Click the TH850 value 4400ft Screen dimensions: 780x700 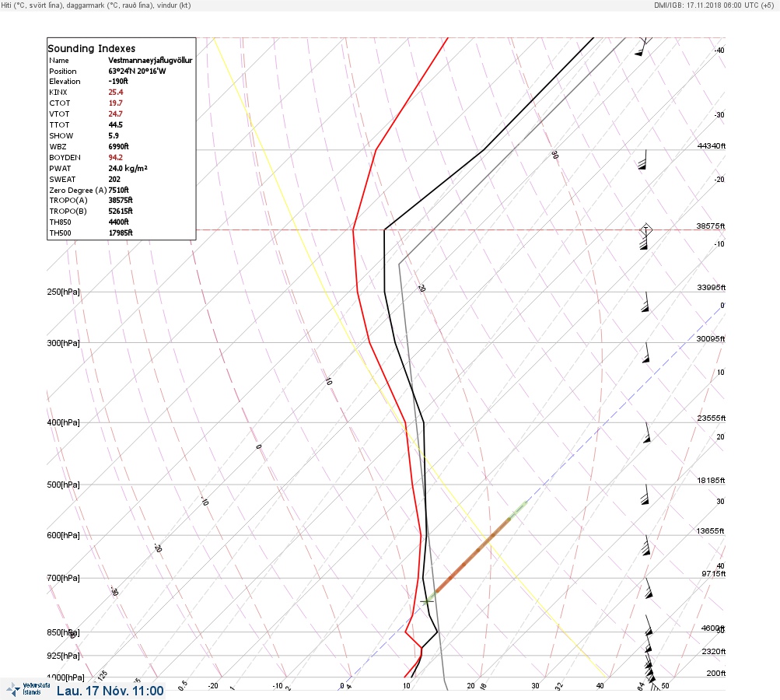118,222
